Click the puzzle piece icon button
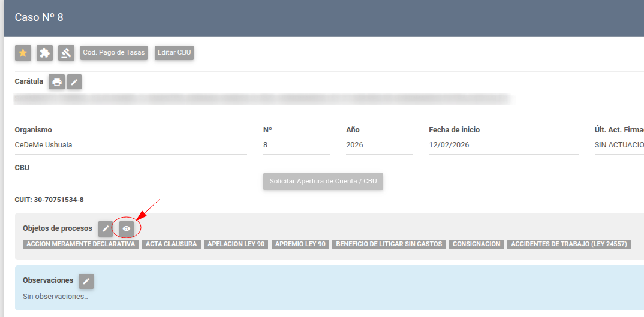The height and width of the screenshot is (317, 644). pos(44,53)
